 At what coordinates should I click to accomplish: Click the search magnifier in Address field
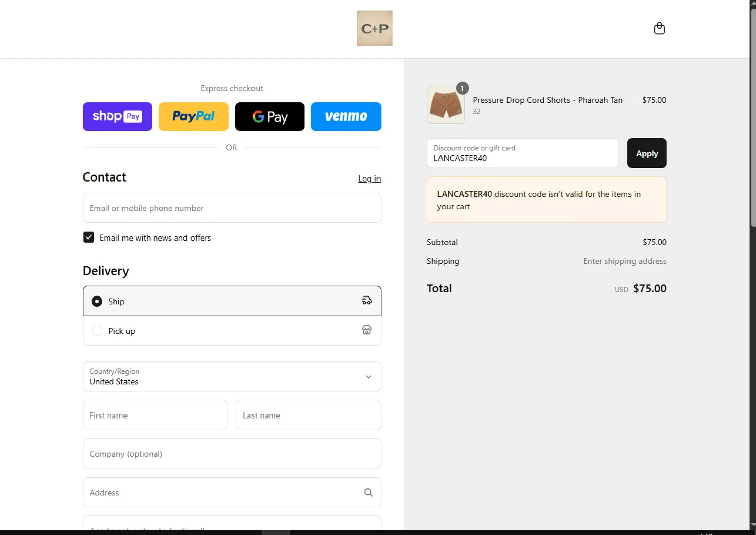pyautogui.click(x=368, y=492)
